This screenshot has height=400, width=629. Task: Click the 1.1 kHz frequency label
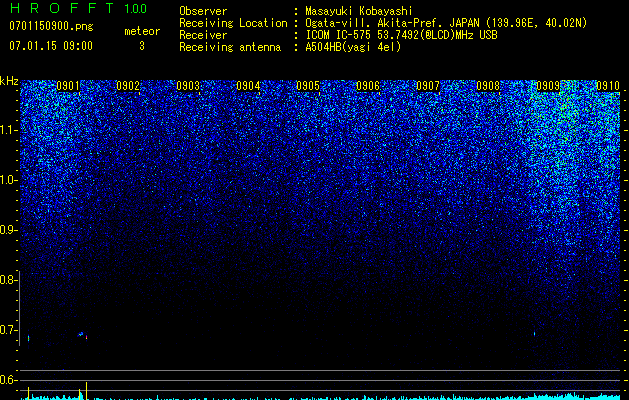pyautogui.click(x=8, y=130)
